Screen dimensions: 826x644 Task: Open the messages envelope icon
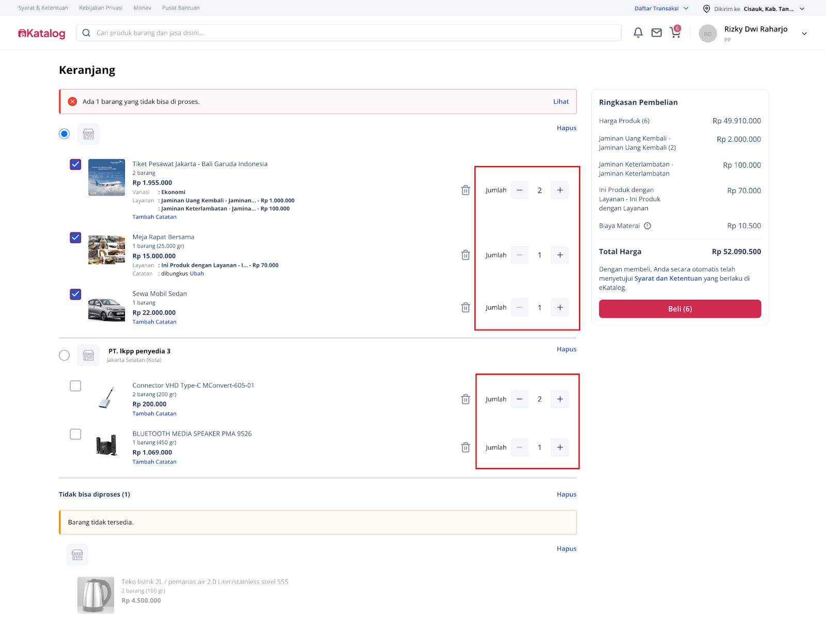pyautogui.click(x=656, y=33)
